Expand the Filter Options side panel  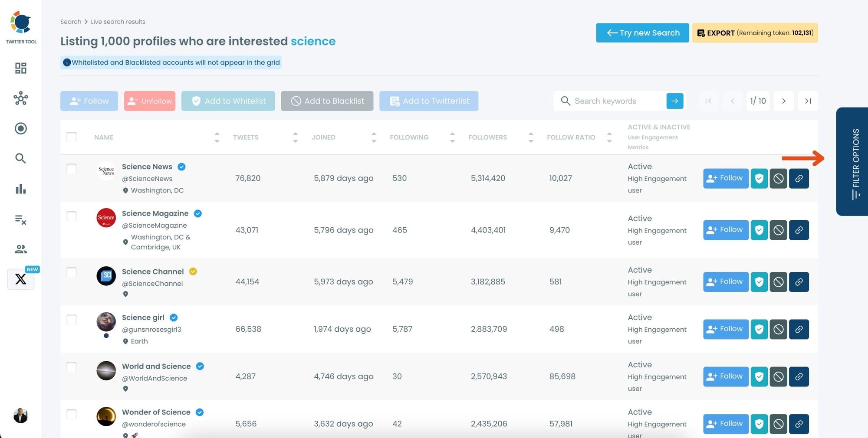tap(852, 161)
